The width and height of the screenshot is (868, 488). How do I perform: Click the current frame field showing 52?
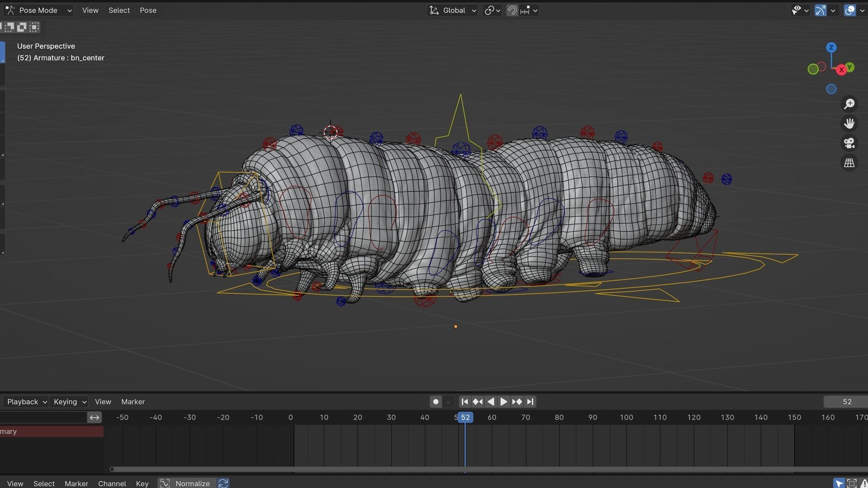[x=845, y=402]
